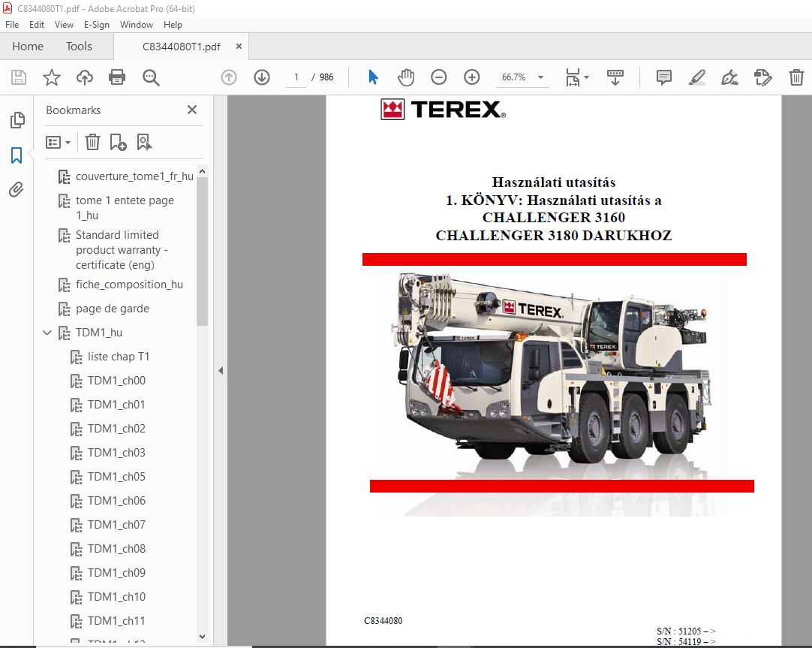Select the arrow selection tool
This screenshot has width=812, height=648.
click(373, 77)
